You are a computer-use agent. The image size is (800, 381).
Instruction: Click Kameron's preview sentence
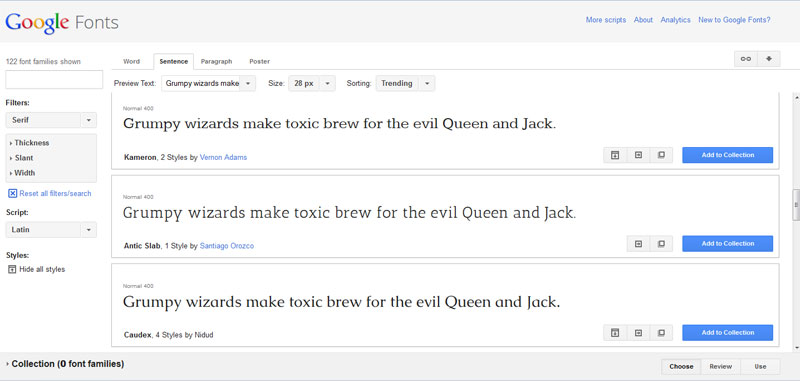[339, 124]
